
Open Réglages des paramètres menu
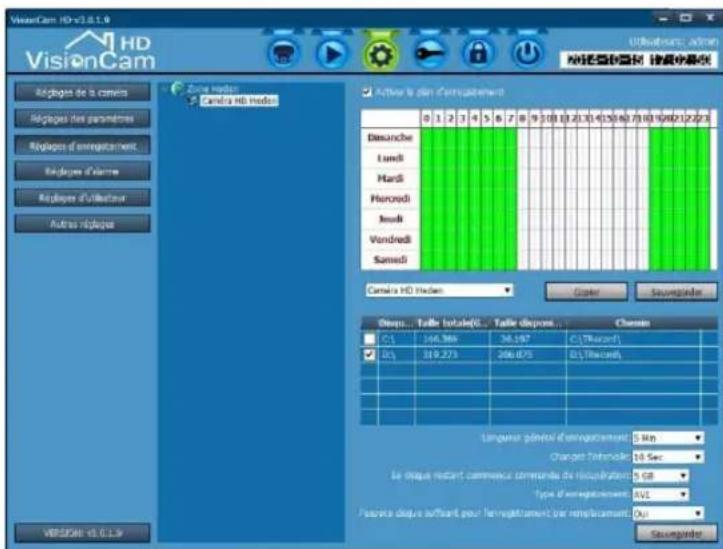(82, 118)
